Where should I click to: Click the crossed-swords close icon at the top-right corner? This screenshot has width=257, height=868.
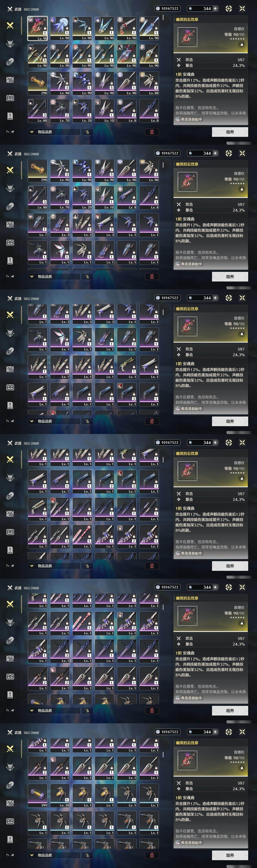(242, 8)
